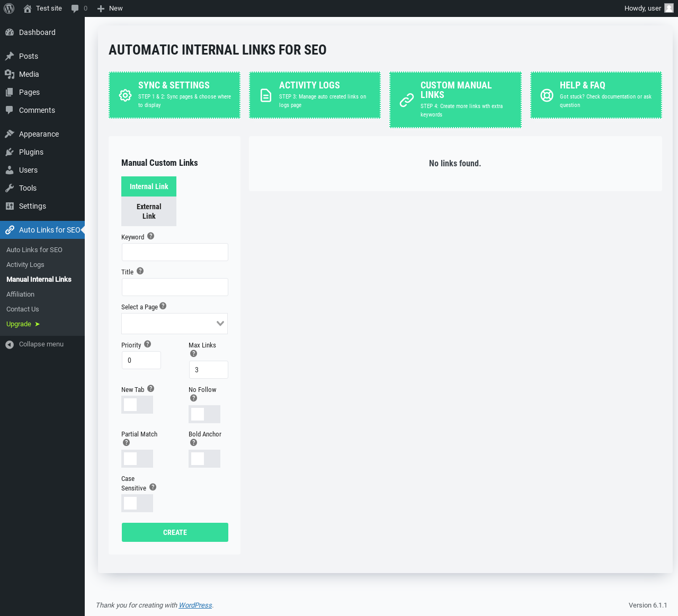
Task: Turn on the Case Sensitive switch
Action: [x=137, y=503]
